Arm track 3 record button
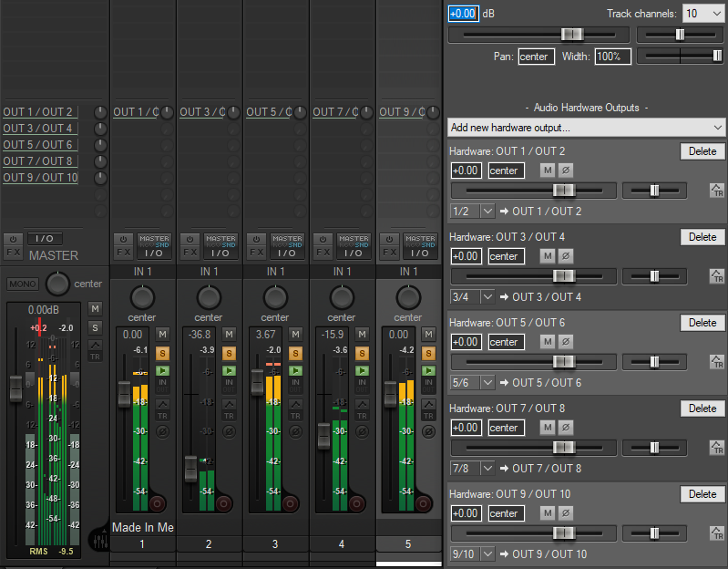This screenshot has width=728, height=569. tap(290, 503)
